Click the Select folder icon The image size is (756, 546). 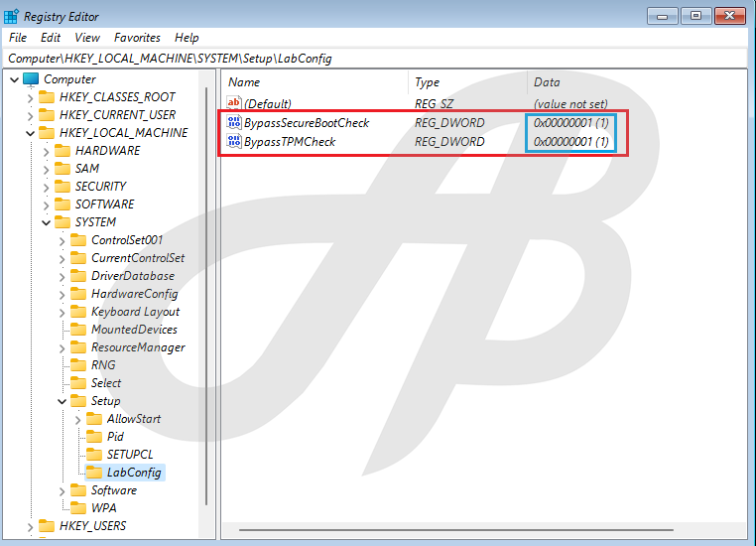click(78, 382)
